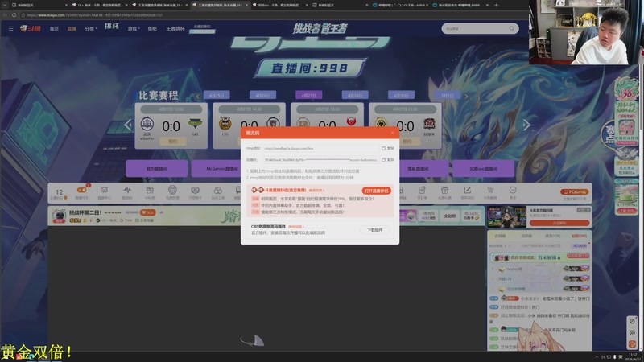Viewport: 644px width, 362px height.
Task: Open 使用说明 link beside OBS plugin title
Action: click(295, 227)
